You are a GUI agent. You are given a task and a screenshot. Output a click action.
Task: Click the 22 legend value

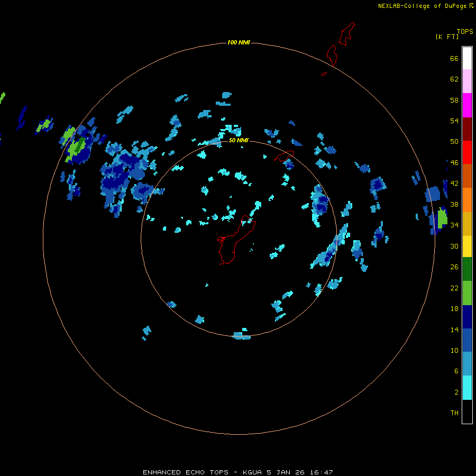pos(454,288)
